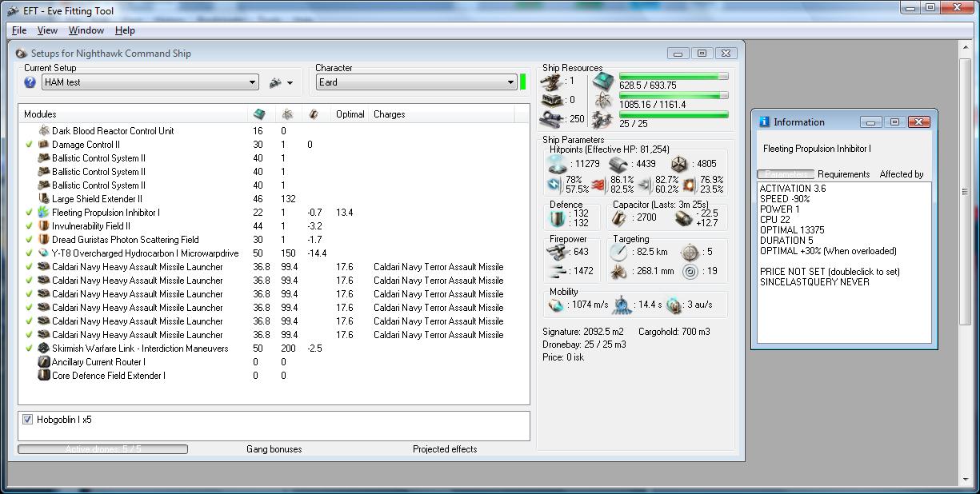This screenshot has height=494, width=980.
Task: Click the targeting range icon
Action: tap(619, 253)
